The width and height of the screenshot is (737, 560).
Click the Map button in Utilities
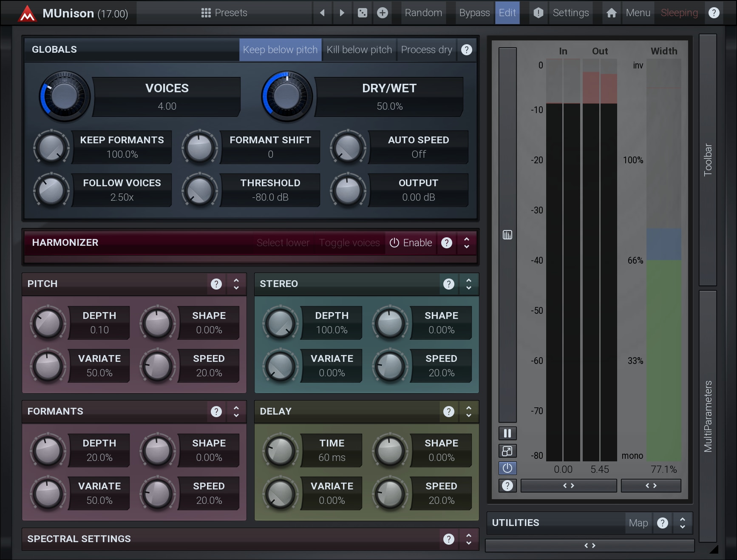638,523
